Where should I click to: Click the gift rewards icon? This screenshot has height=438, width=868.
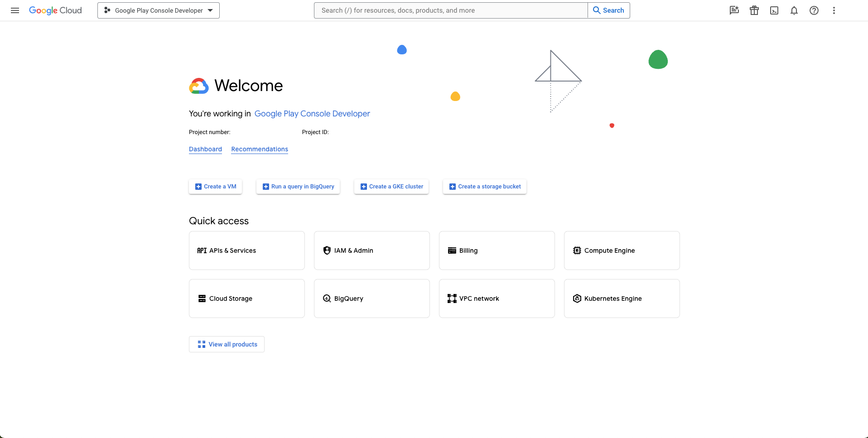(x=754, y=10)
